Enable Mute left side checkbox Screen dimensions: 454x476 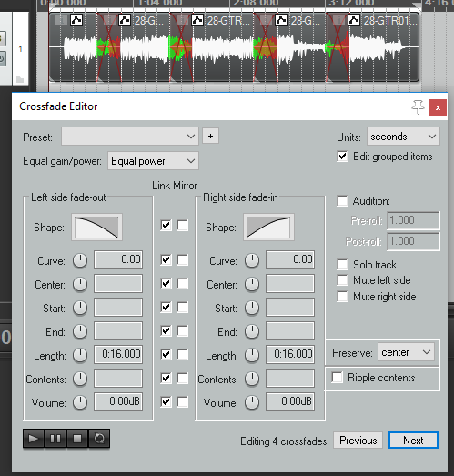342,280
